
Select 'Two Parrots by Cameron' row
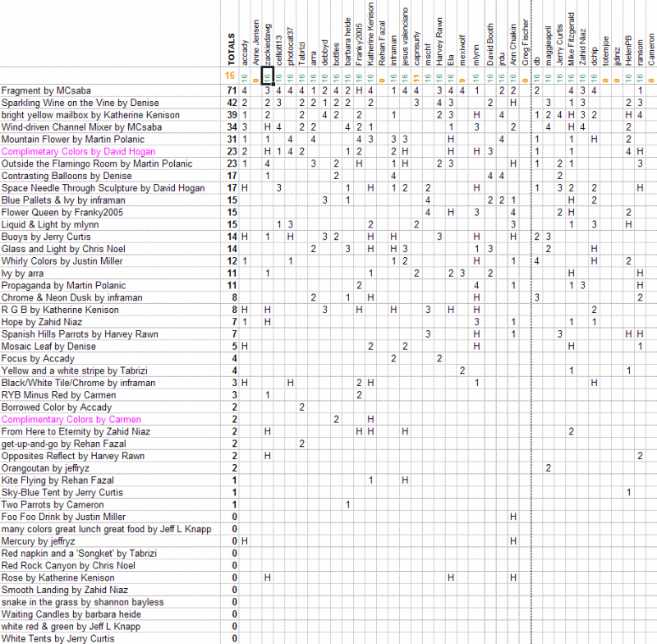click(x=53, y=504)
